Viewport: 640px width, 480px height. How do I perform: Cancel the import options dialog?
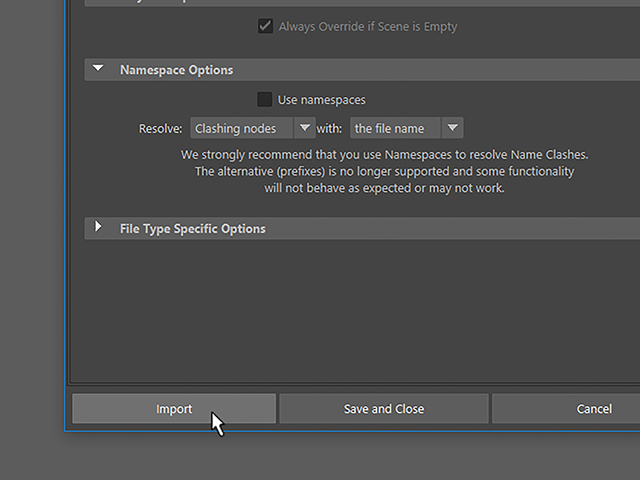[x=566, y=409]
